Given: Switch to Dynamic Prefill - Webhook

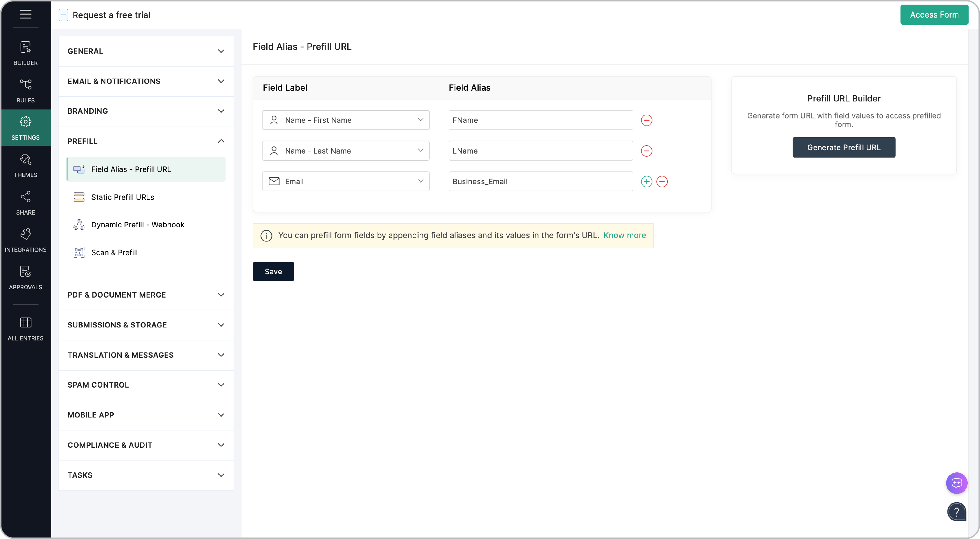Looking at the screenshot, I should [x=137, y=224].
